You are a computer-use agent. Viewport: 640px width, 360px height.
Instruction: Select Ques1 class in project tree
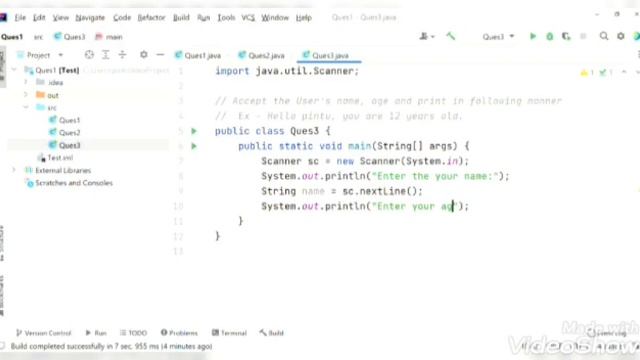coord(64,120)
